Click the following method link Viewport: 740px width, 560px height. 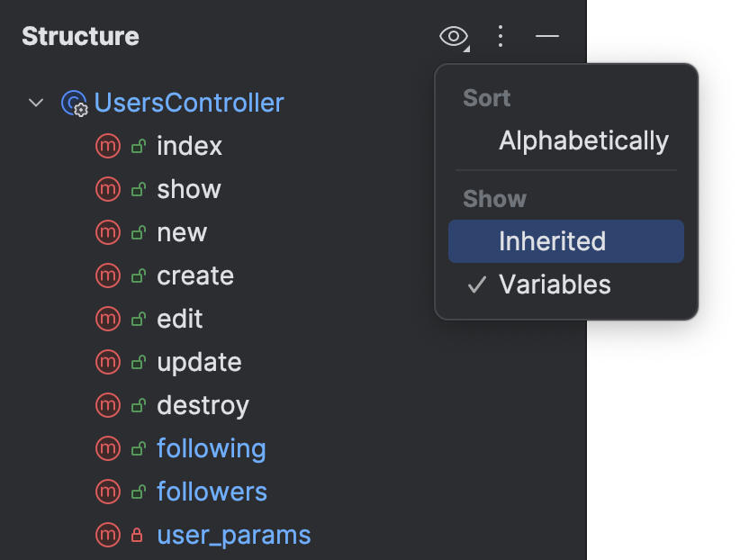pos(212,448)
